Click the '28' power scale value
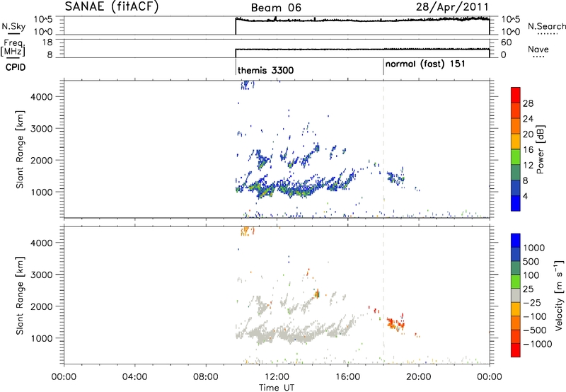The width and height of the screenshot is (566, 392). click(528, 103)
